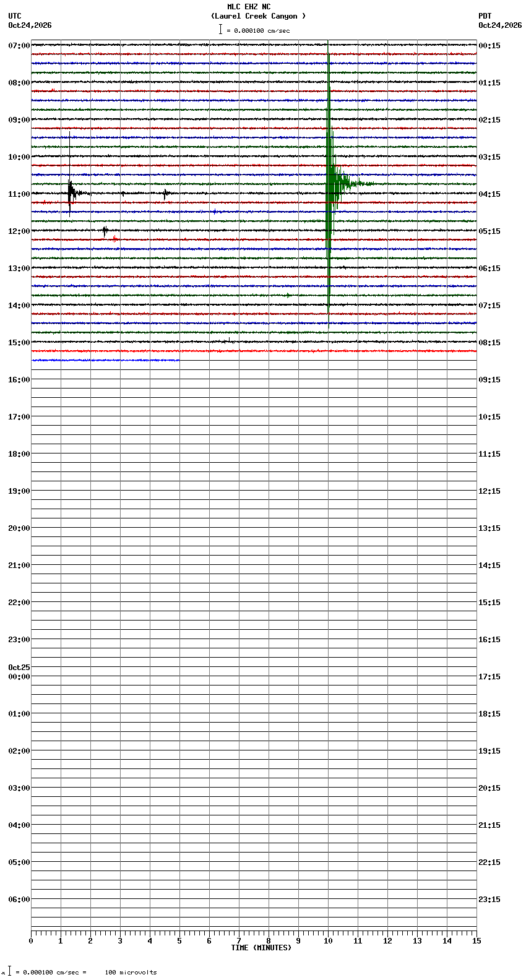Click the 15 minute axis tick label

pyautogui.click(x=476, y=941)
